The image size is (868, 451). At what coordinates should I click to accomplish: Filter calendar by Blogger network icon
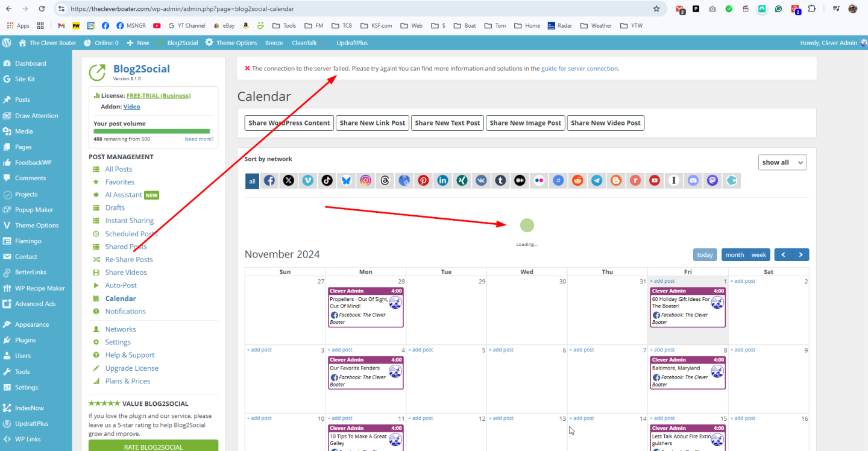click(617, 180)
